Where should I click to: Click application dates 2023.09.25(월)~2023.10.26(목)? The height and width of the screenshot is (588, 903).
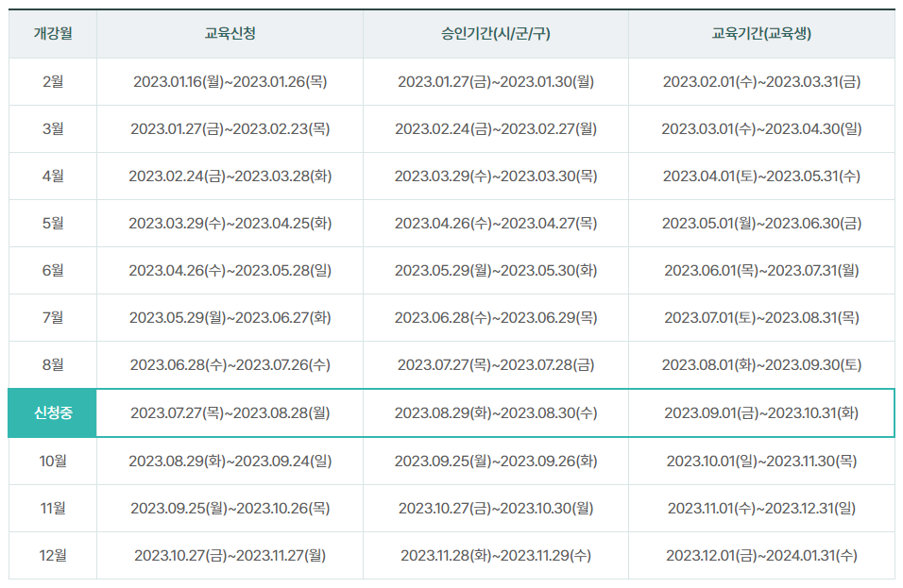230,507
